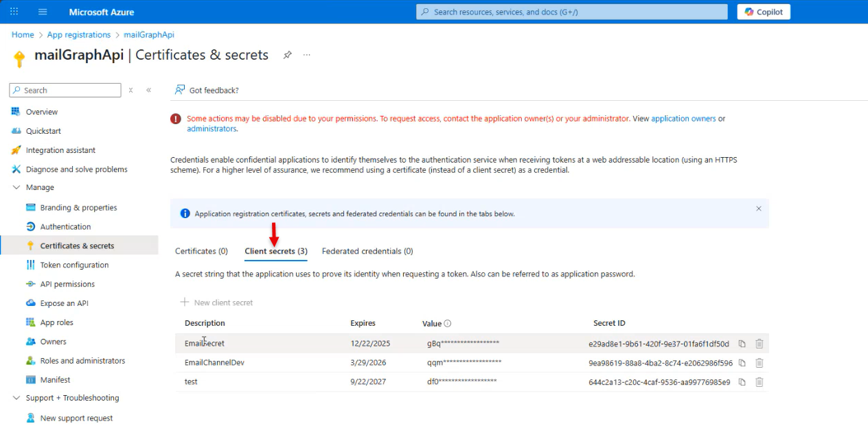The width and height of the screenshot is (868, 439).
Task: Switch to the Certificates (0) tab
Action: 201,251
